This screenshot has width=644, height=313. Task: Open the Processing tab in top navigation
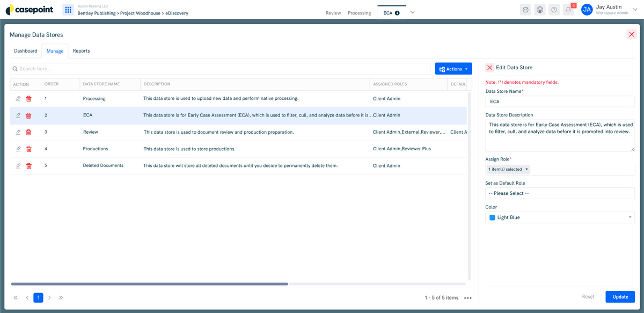[359, 13]
